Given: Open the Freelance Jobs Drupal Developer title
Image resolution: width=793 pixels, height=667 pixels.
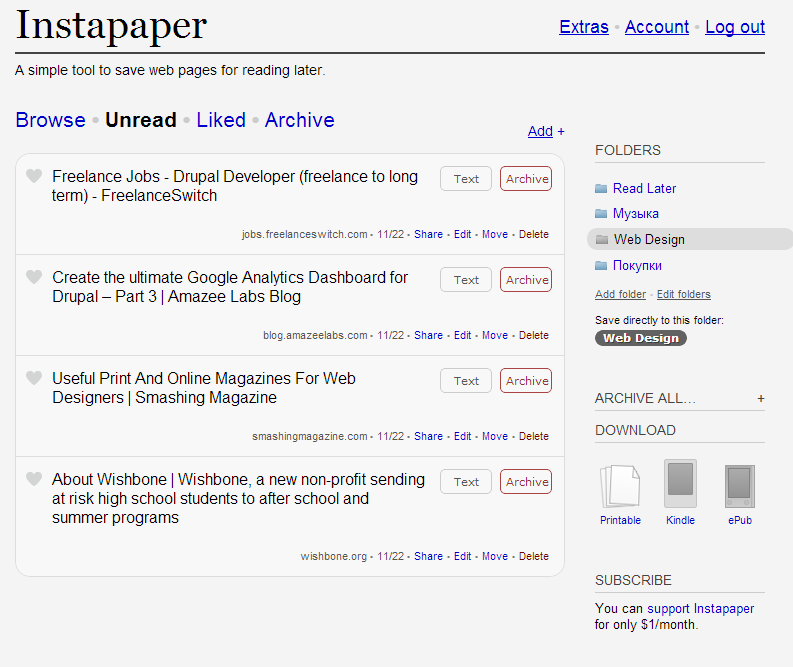Looking at the screenshot, I should (x=235, y=186).
